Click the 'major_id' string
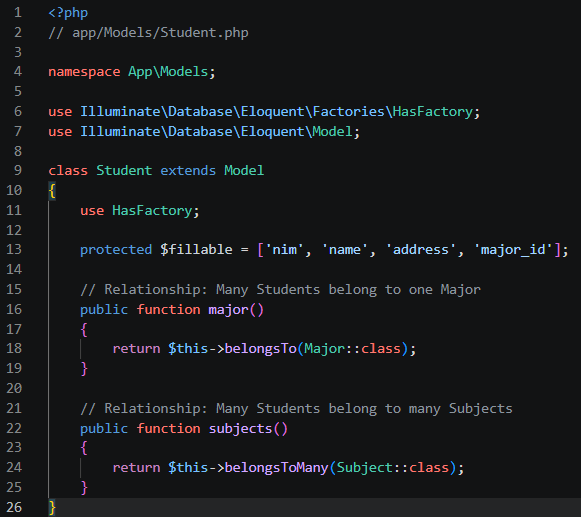Screen dimensions: 581x517 tap(513, 250)
